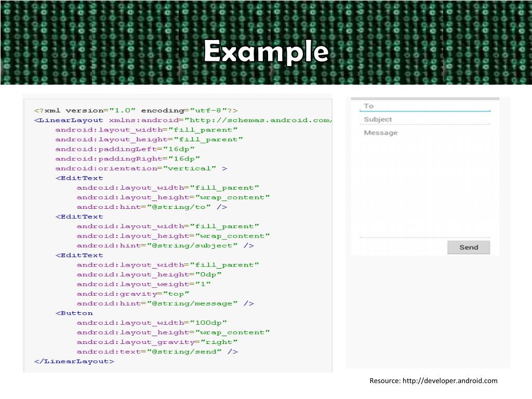Click the Subject input field
The image size is (532, 399).
point(425,119)
